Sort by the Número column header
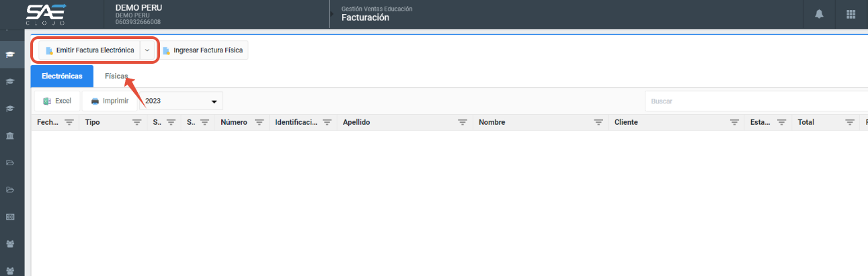This screenshot has width=868, height=276. pyautogui.click(x=234, y=122)
